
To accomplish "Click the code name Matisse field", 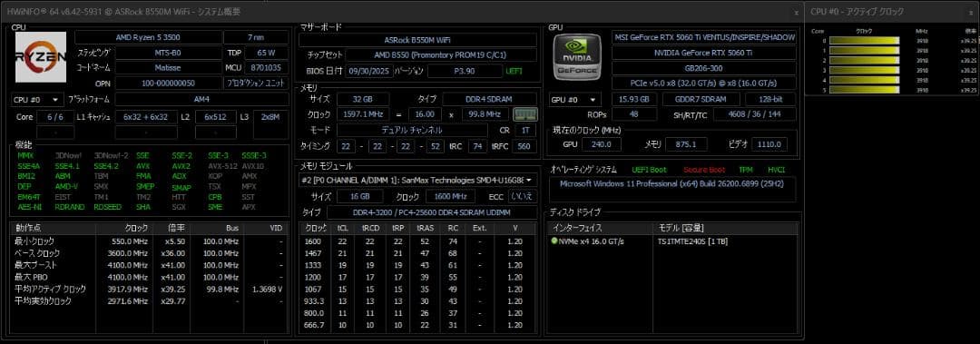I will pyautogui.click(x=168, y=67).
